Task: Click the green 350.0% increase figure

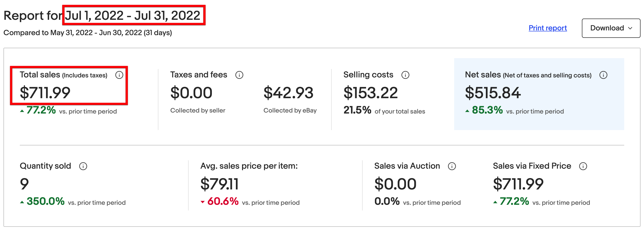Action: tap(46, 202)
